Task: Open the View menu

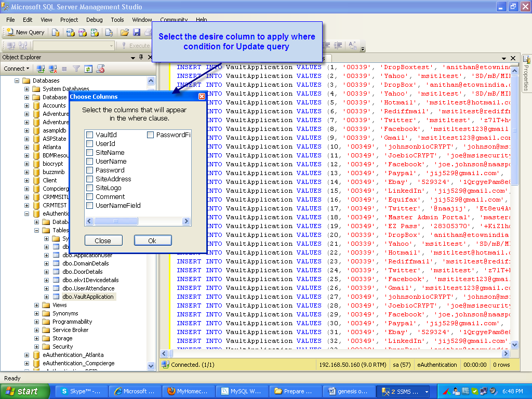Action: pyautogui.click(x=46, y=20)
